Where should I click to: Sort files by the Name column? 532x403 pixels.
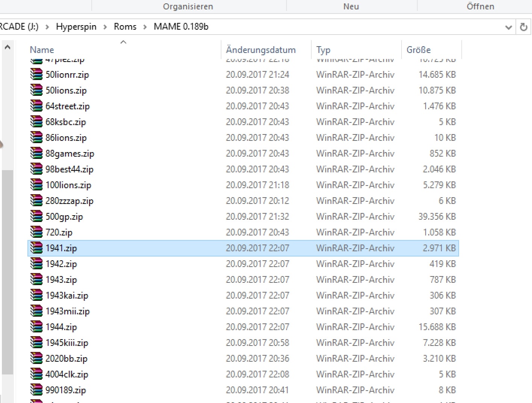[x=42, y=50]
